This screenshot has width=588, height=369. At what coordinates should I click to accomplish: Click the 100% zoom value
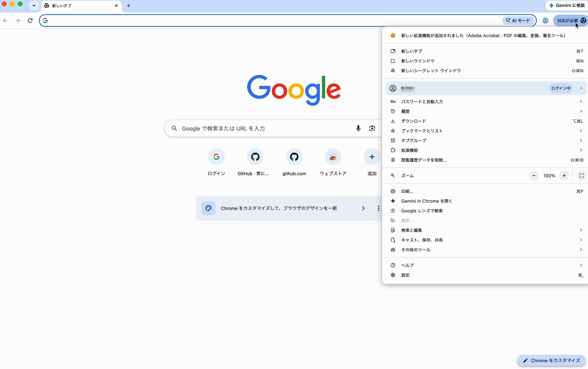[x=549, y=176]
